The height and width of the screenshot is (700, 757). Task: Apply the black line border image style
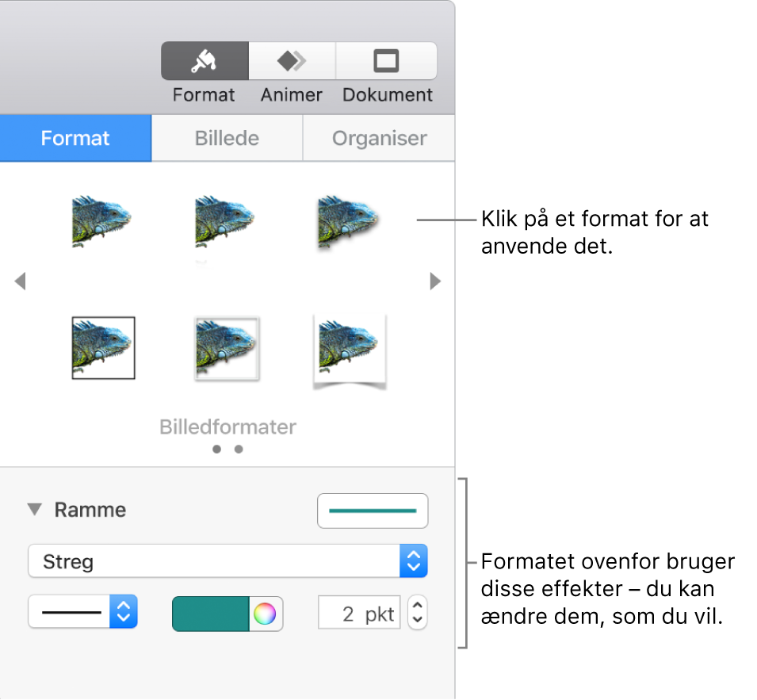click(103, 347)
